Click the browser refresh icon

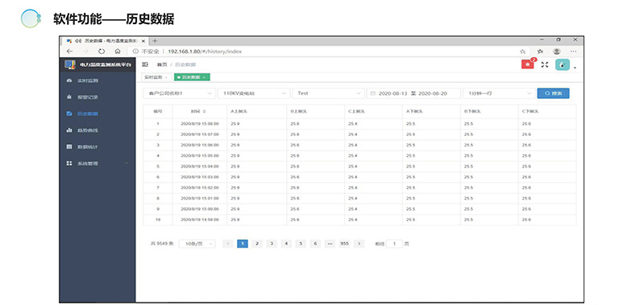pyautogui.click(x=102, y=52)
